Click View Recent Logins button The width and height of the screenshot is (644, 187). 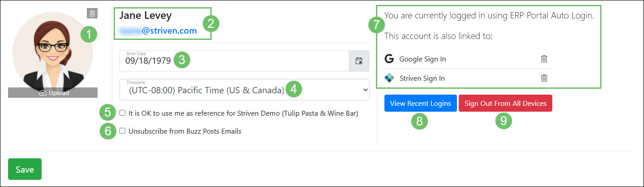pyautogui.click(x=420, y=103)
